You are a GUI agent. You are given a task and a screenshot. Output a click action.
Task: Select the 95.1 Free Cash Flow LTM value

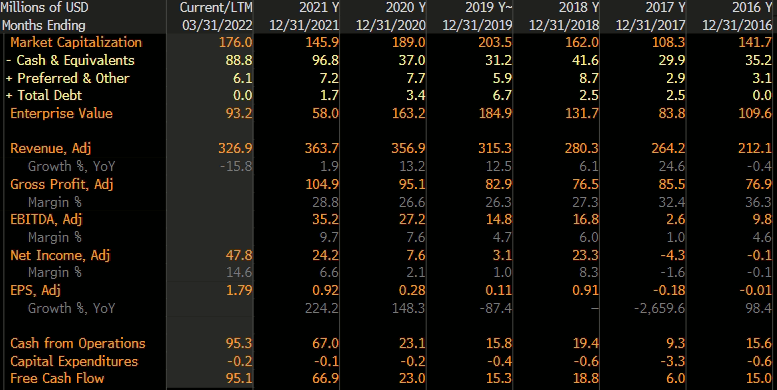pyautogui.click(x=239, y=379)
